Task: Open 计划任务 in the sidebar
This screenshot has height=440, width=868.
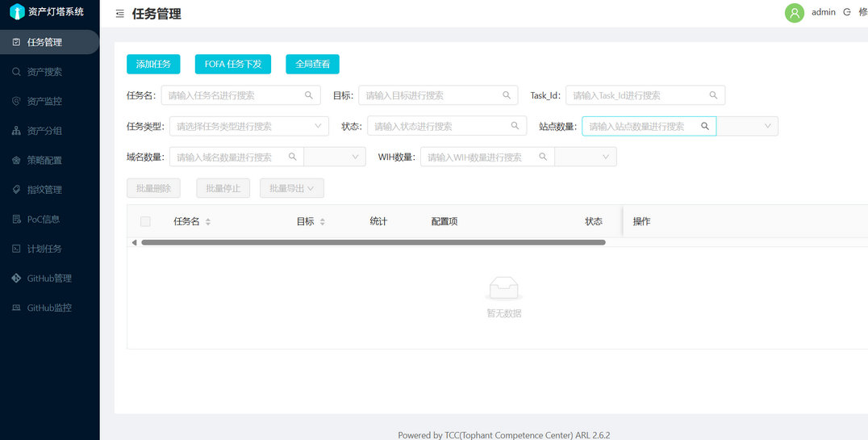Action: pos(50,249)
